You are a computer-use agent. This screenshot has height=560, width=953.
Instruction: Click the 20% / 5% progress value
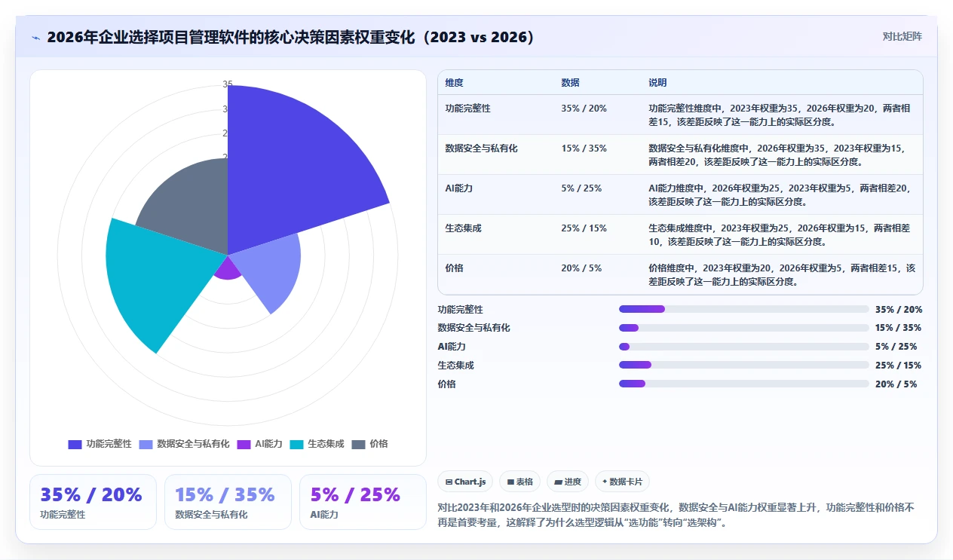[x=896, y=384]
